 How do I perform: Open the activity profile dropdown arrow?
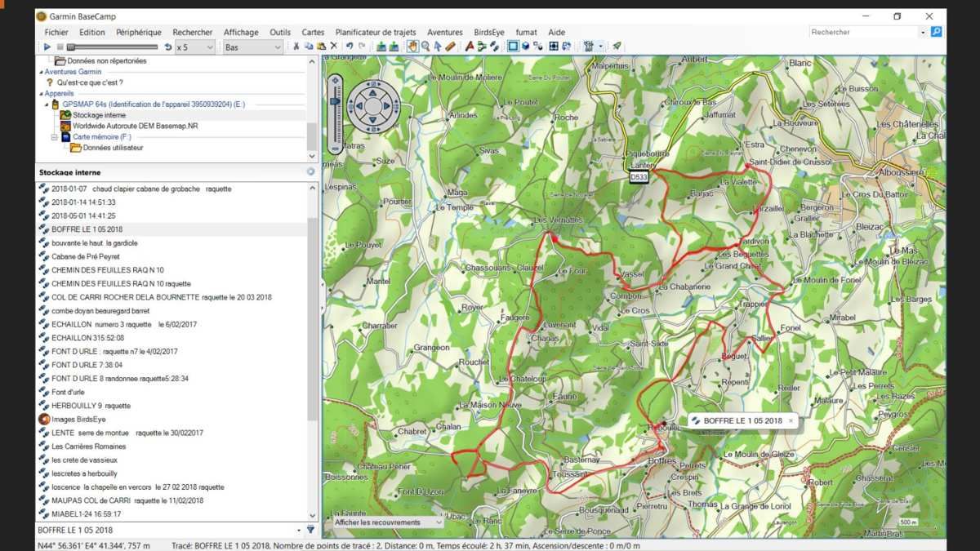(x=600, y=47)
